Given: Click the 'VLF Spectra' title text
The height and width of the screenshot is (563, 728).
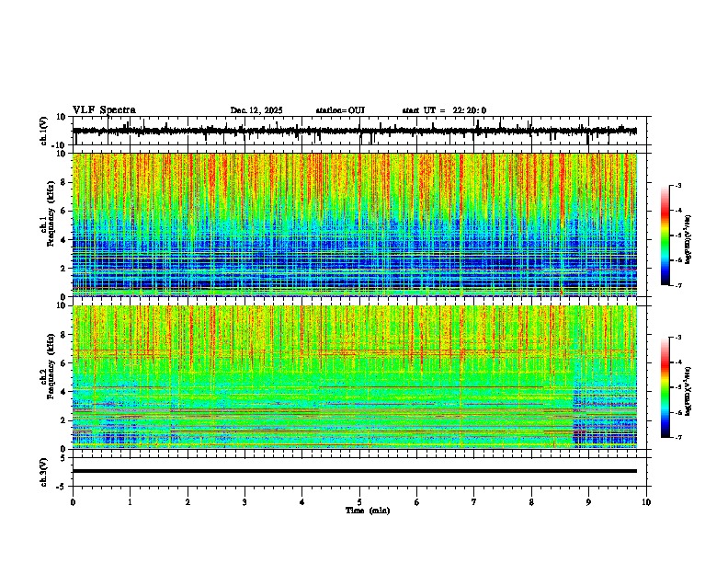Looking at the screenshot, I should click(104, 110).
